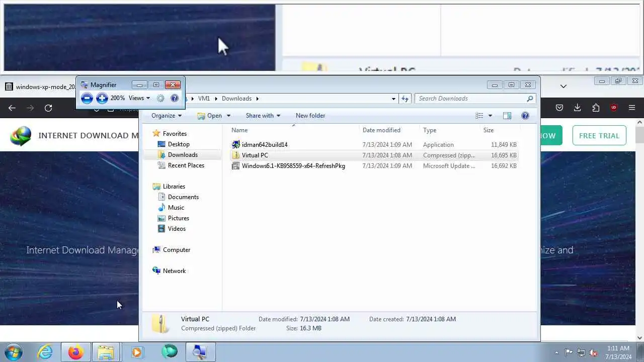Switch to Firefox on taskbar

(x=76, y=352)
